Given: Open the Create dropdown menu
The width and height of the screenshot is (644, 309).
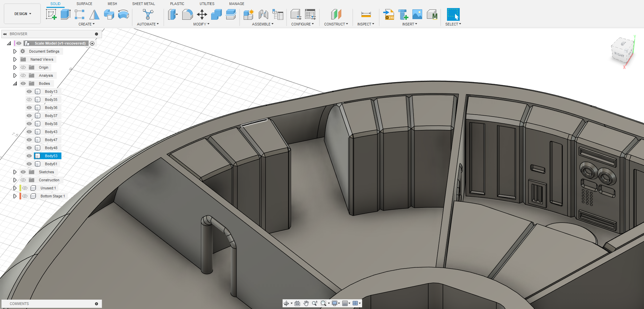Looking at the screenshot, I should (x=87, y=24).
